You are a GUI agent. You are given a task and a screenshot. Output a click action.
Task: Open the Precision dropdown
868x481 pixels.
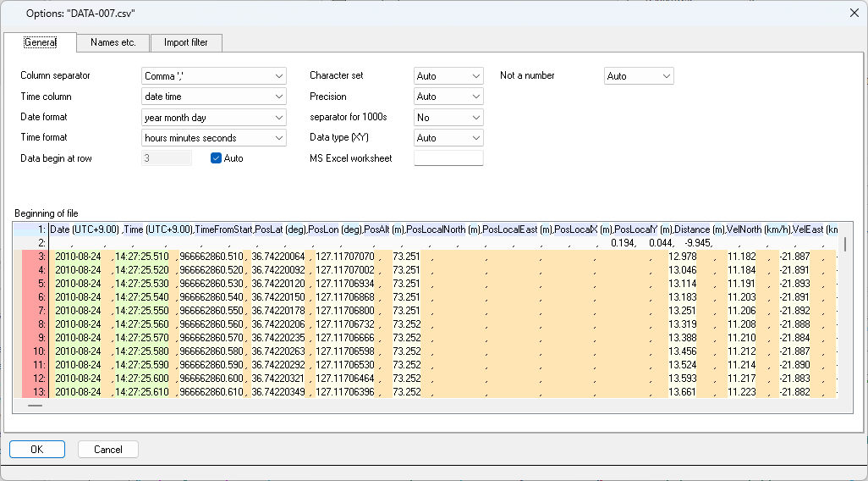point(448,97)
